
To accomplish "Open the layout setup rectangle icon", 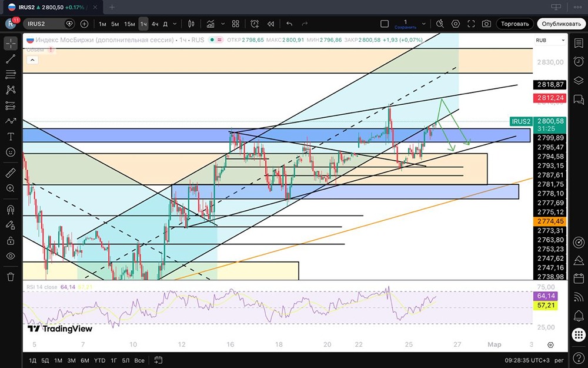I will point(385,24).
